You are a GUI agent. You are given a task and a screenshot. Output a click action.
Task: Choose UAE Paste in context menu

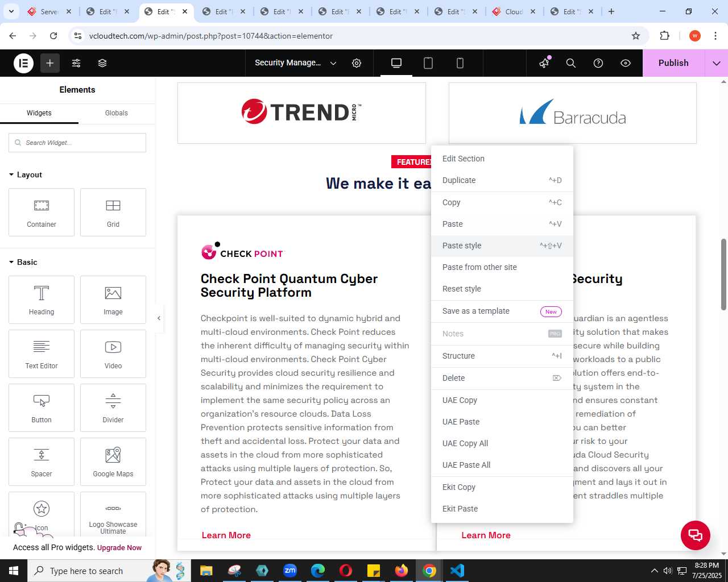pos(502,422)
